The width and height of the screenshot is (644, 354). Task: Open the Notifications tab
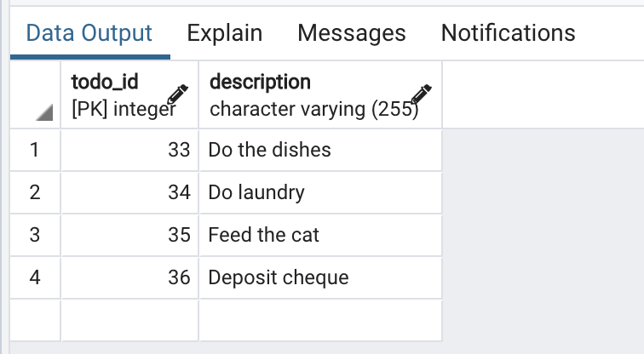click(508, 33)
